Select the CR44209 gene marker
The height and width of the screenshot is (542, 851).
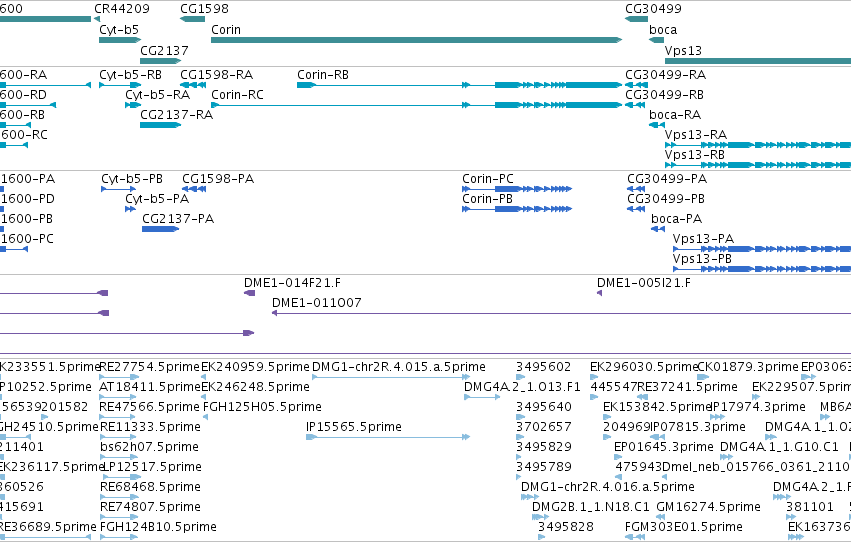(97, 19)
